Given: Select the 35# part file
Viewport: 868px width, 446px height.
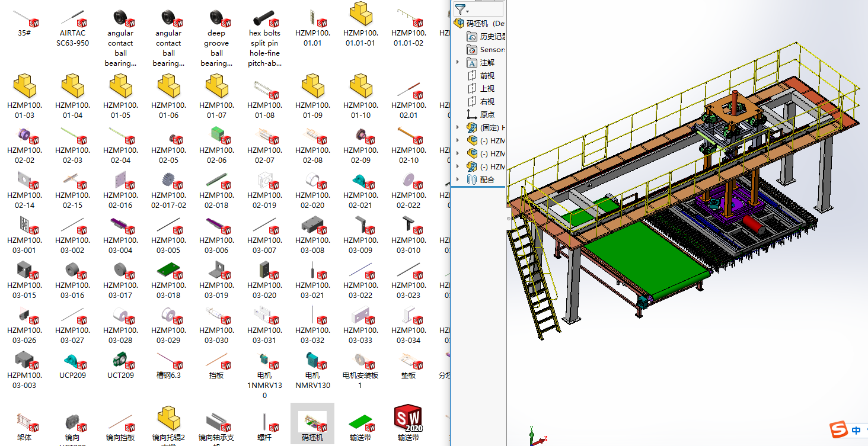Looking at the screenshot, I should pos(24,23).
